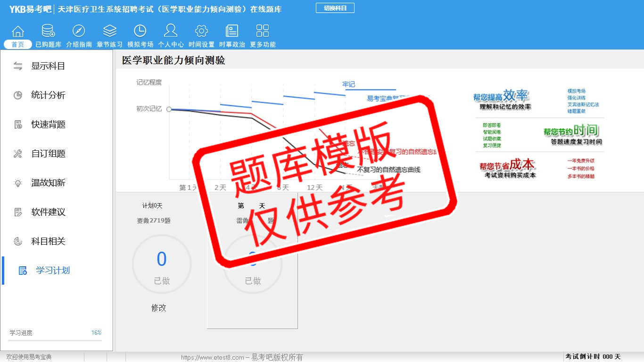Image resolution: width=644 pixels, height=362 pixels.
Task: Click the 切换科目 switch subject button
Action: [335, 8]
